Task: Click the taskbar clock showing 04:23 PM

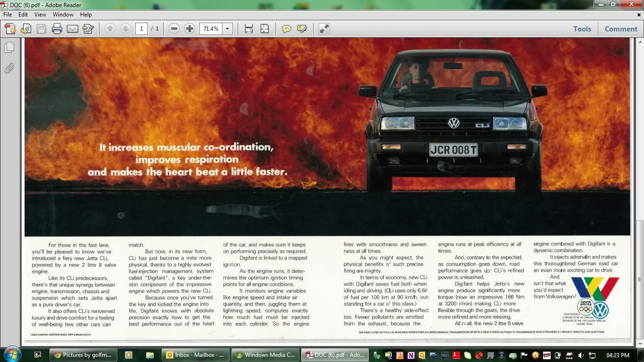Action: click(618, 355)
